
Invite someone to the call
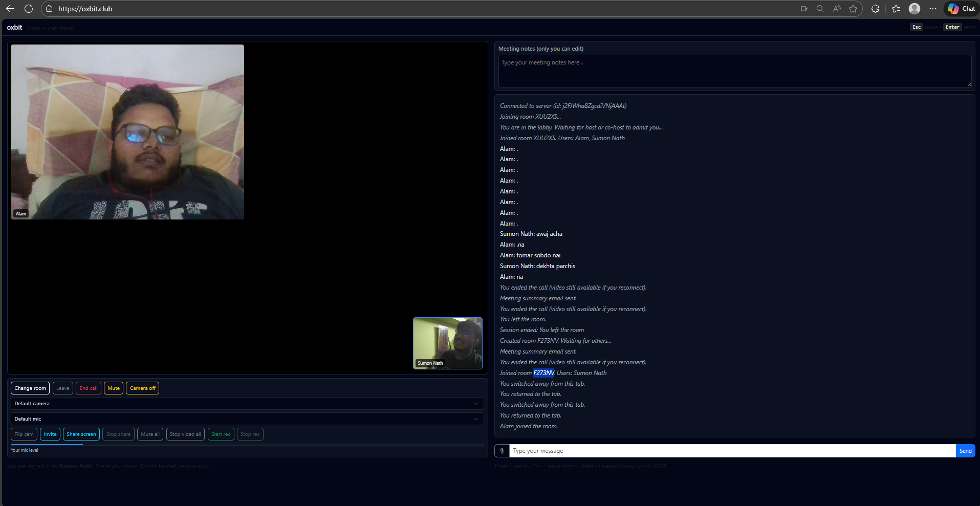(50, 434)
